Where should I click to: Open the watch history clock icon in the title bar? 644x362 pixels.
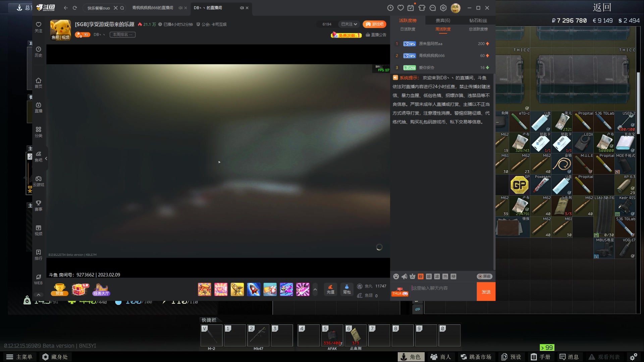[390, 8]
